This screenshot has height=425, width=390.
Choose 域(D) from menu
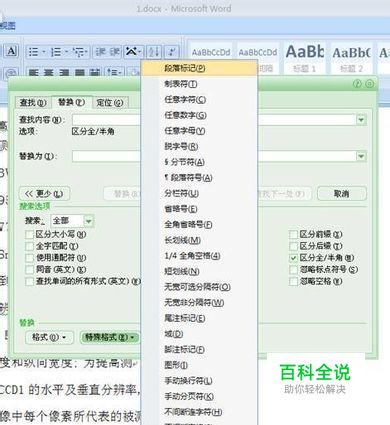click(x=199, y=334)
